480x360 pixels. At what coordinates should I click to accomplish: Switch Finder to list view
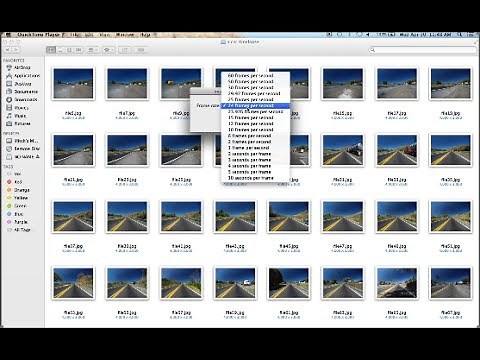60,50
